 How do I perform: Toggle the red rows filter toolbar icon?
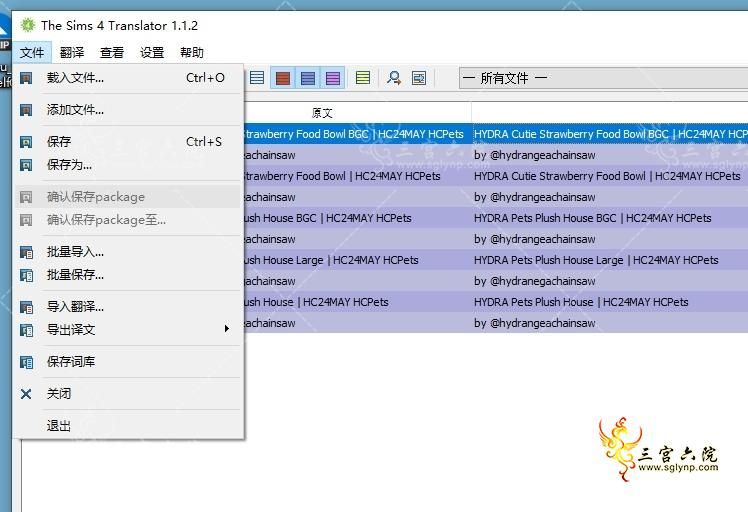click(283, 78)
